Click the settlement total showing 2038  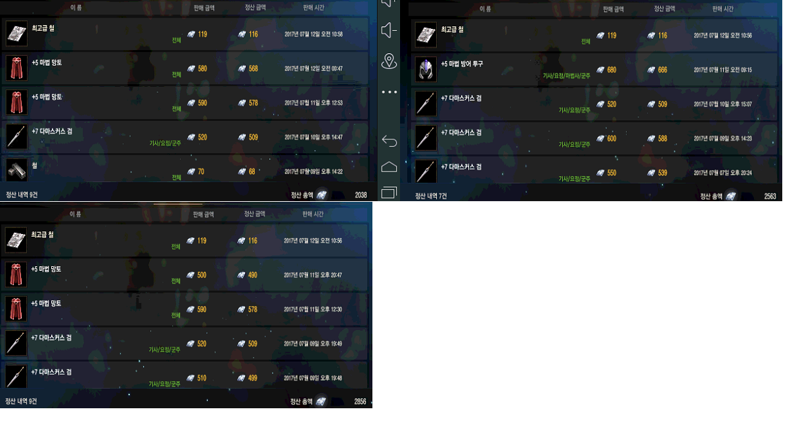pos(361,195)
